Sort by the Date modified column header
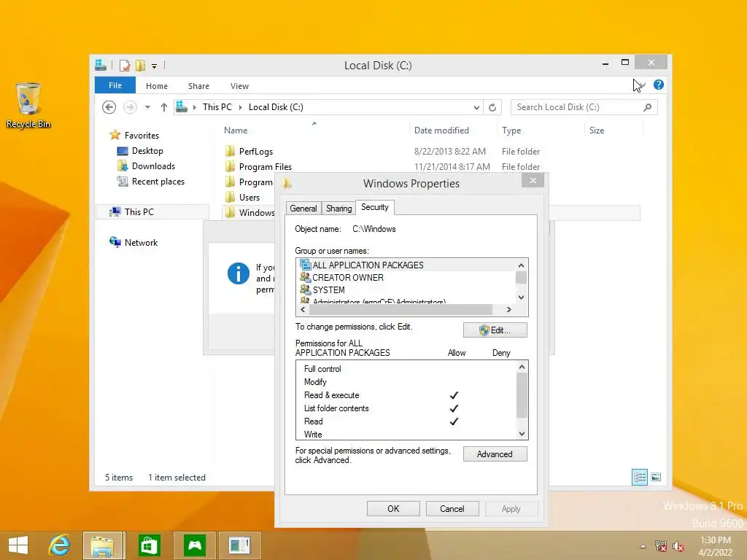747x560 pixels. coord(441,131)
